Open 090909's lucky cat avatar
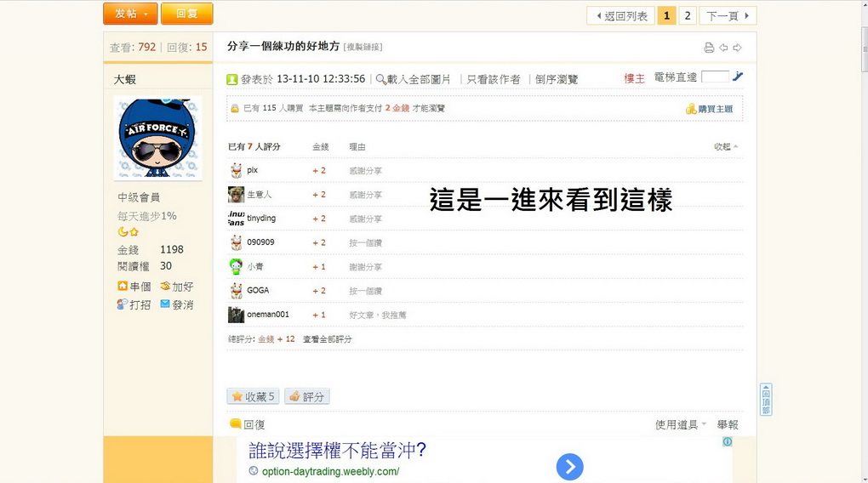This screenshot has width=868, height=483. [237, 242]
